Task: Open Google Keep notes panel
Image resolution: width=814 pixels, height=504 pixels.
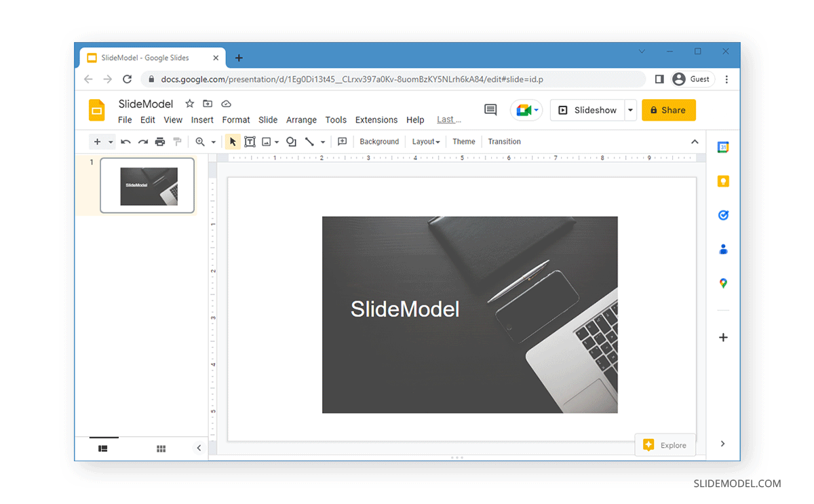Action: pyautogui.click(x=722, y=180)
